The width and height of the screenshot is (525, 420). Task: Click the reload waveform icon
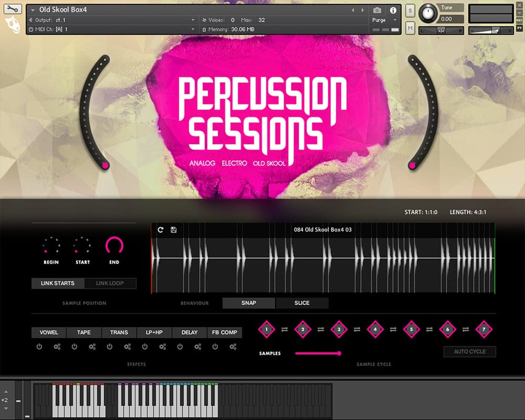[160, 230]
